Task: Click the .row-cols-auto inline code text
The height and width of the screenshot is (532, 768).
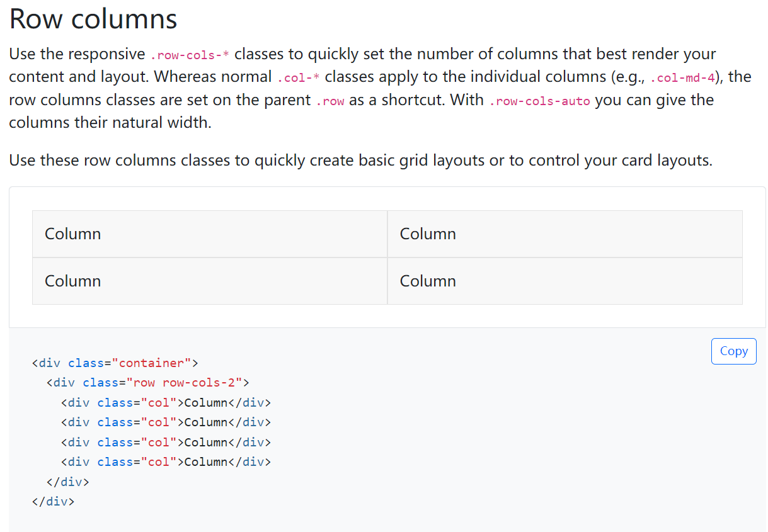Action: point(539,101)
